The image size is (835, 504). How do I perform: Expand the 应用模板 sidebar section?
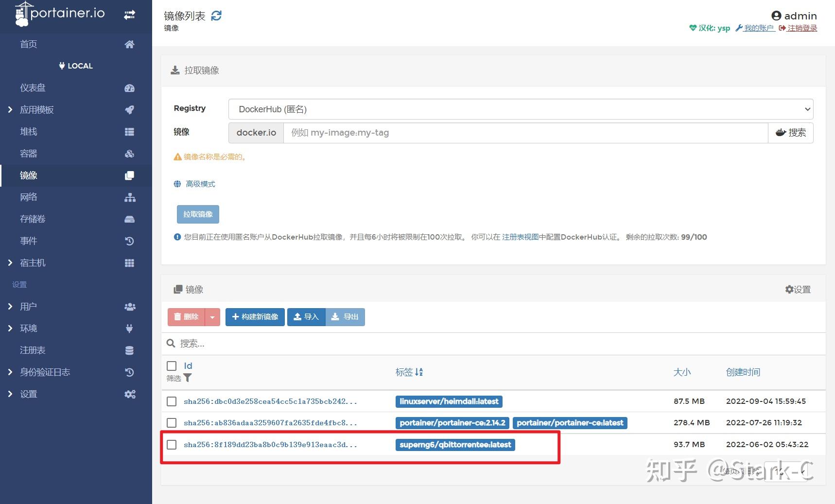tap(10, 109)
